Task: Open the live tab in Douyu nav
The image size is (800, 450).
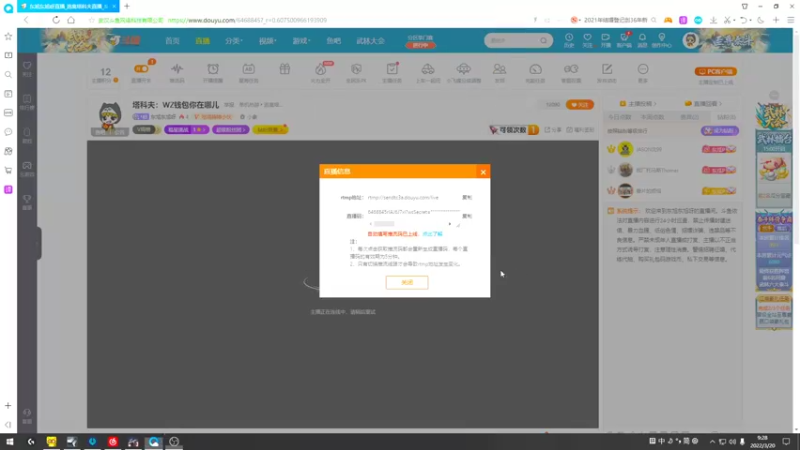Action: pos(203,41)
